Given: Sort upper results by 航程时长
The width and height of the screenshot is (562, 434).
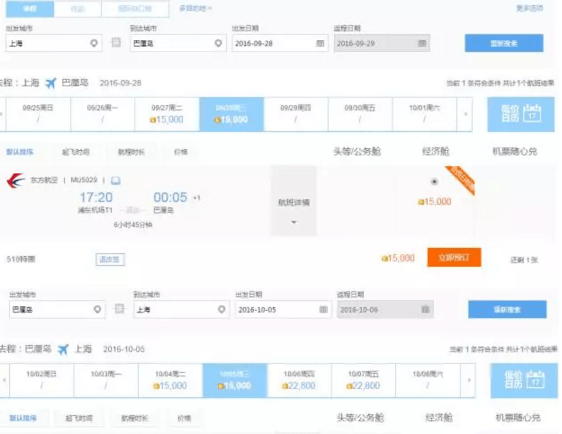Looking at the screenshot, I should point(132,152).
